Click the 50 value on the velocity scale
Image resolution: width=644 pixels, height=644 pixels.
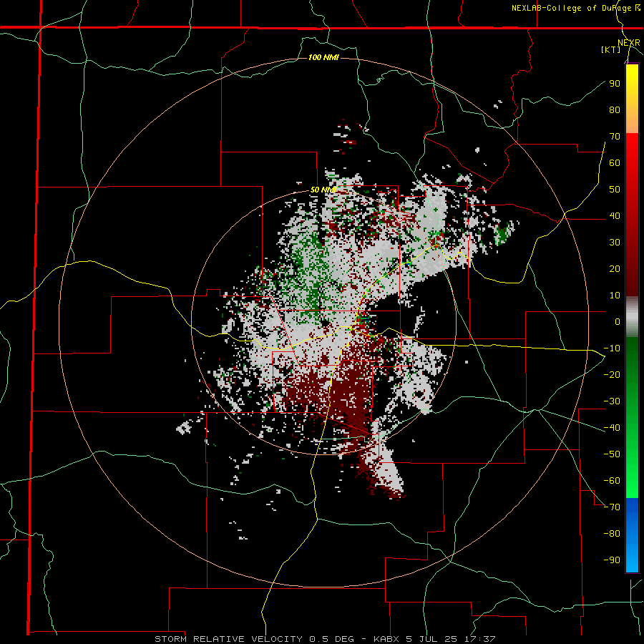coord(615,190)
